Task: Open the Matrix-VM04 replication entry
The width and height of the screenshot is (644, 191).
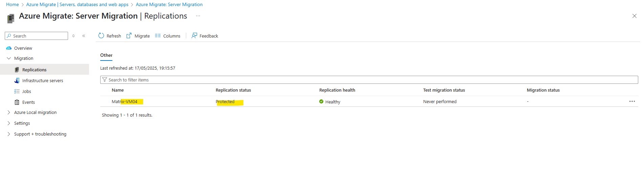Action: 125,101
